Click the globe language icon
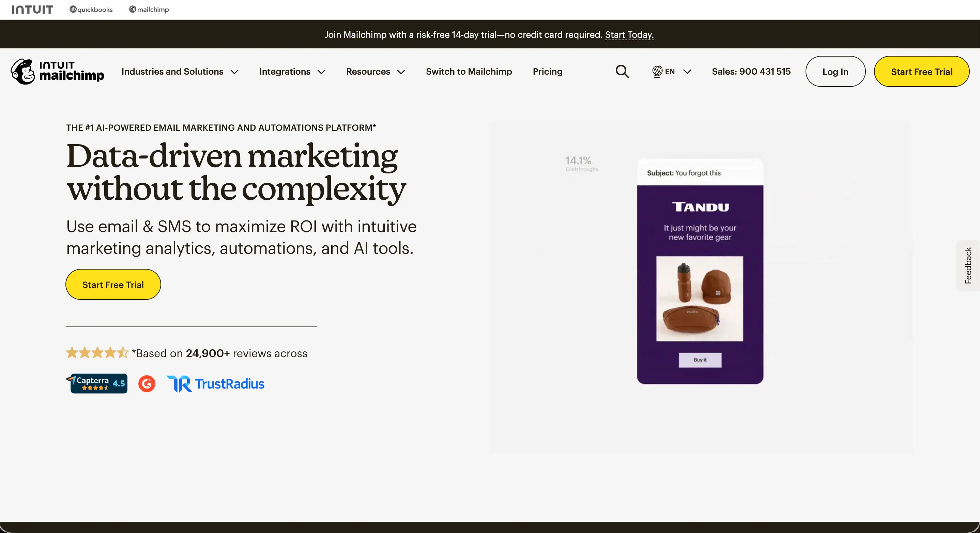980x533 pixels. [657, 72]
